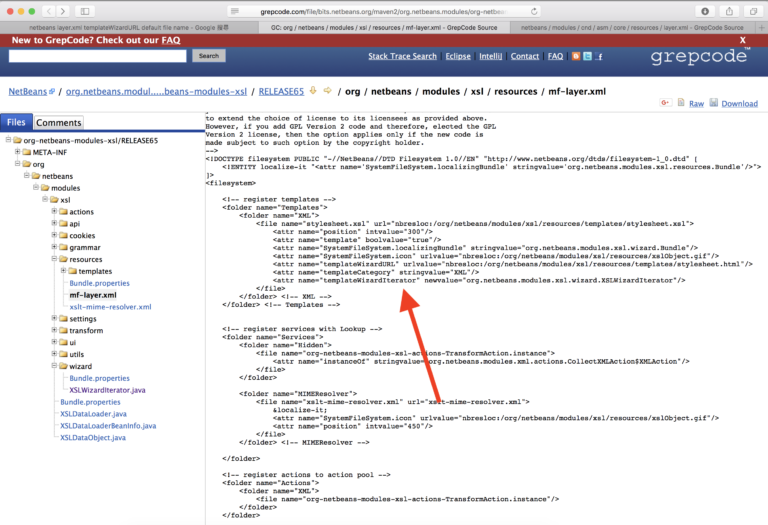Switch to the Comments tab

[x=59, y=122]
